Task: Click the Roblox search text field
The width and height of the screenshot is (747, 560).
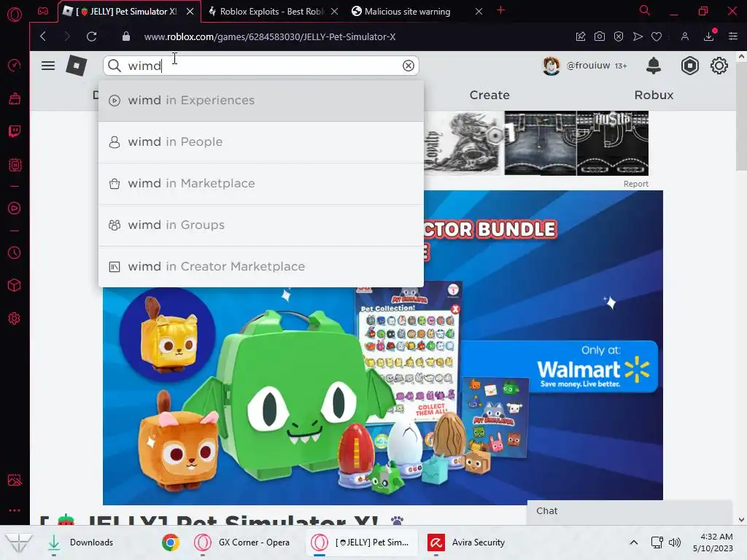Action: (x=261, y=66)
